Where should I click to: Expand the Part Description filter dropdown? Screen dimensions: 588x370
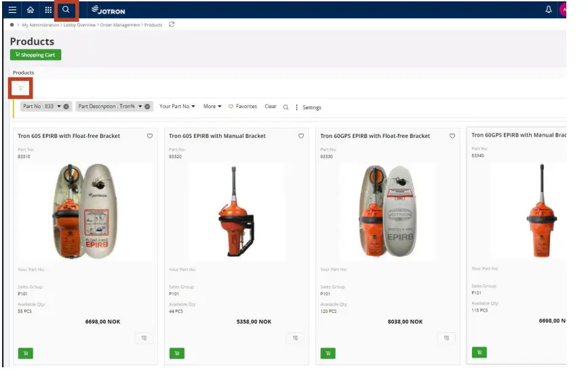140,107
